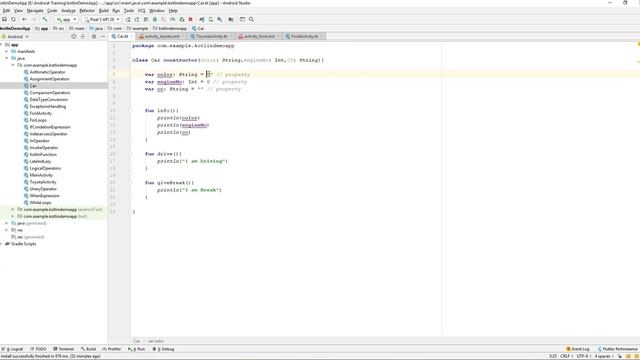Open the Profiler tool window
The width and height of the screenshot is (640, 360).
pyautogui.click(x=111, y=349)
